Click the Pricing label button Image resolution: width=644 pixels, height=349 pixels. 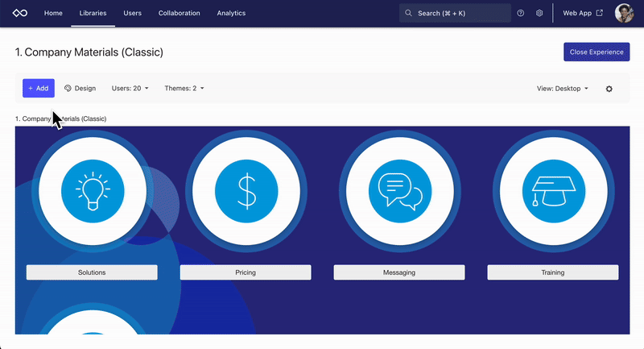point(246,272)
